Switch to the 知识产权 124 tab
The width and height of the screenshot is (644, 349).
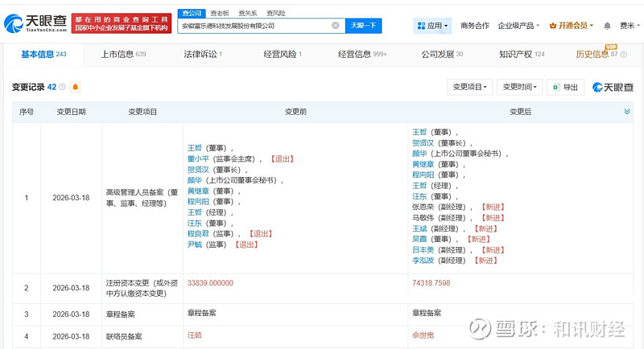[522, 54]
